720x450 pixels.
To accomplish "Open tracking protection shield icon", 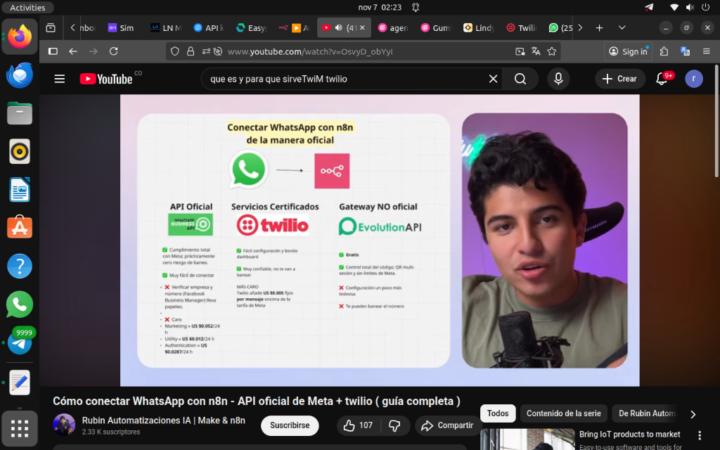I will [x=174, y=51].
